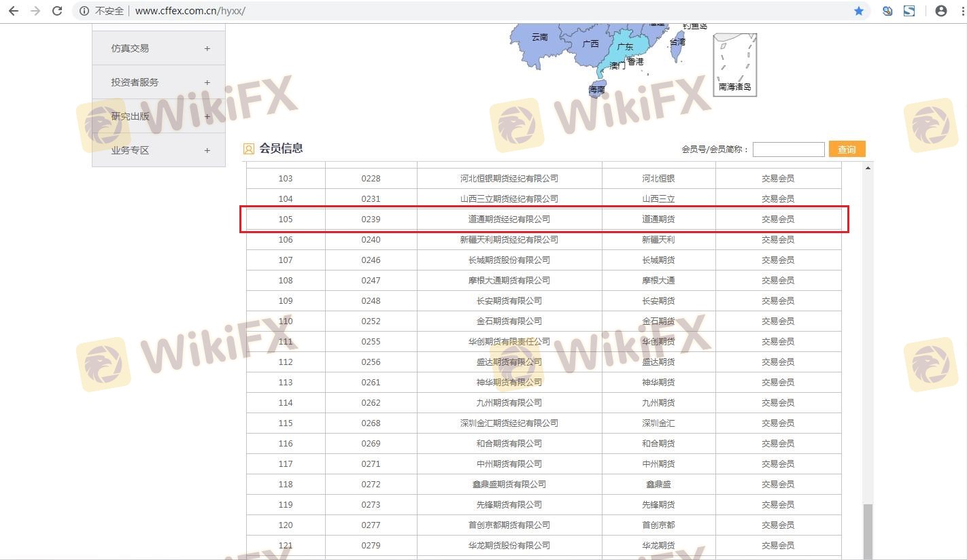Image resolution: width=967 pixels, height=560 pixels.
Task: Click the site security info icon
Action: 84,11
